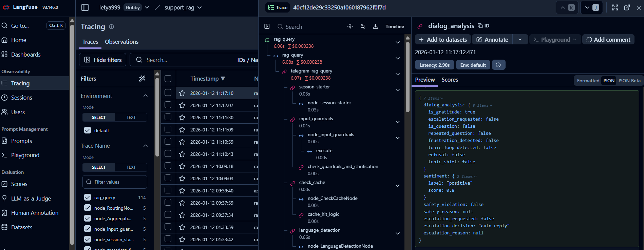This screenshot has width=644, height=250.
Task: Collapse the check_cache tree node
Action: tap(398, 186)
